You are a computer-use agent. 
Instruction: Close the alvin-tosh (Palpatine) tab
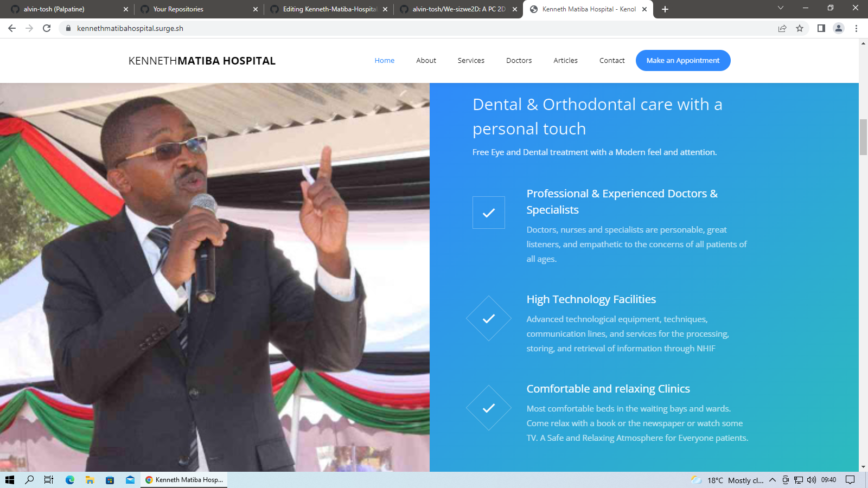[x=126, y=9]
